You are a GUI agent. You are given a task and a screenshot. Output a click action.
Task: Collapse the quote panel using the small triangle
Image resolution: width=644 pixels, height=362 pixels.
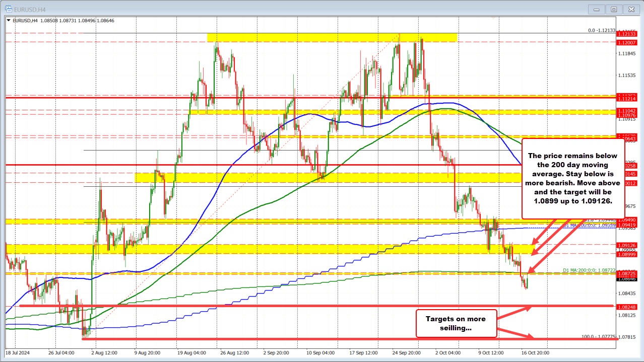tap(9, 21)
